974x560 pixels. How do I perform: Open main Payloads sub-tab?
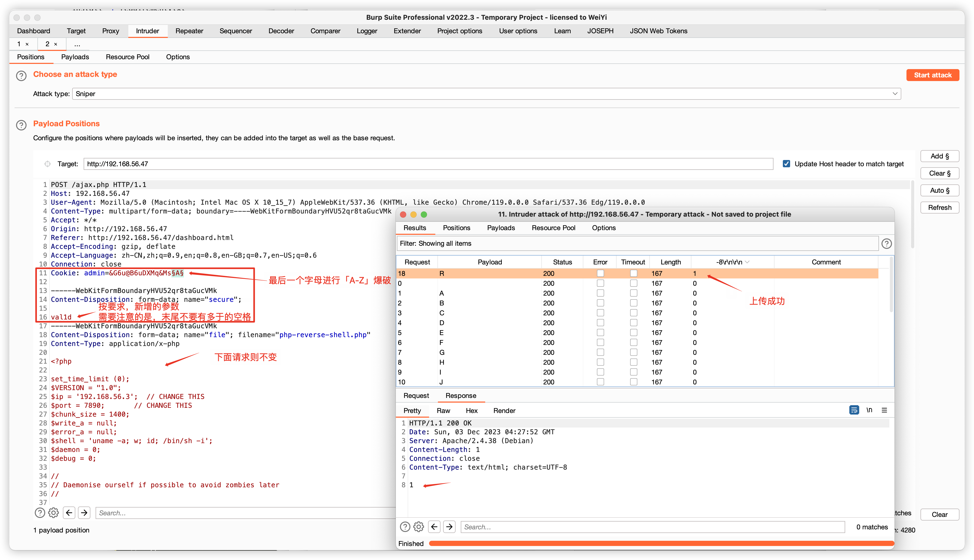click(x=75, y=57)
